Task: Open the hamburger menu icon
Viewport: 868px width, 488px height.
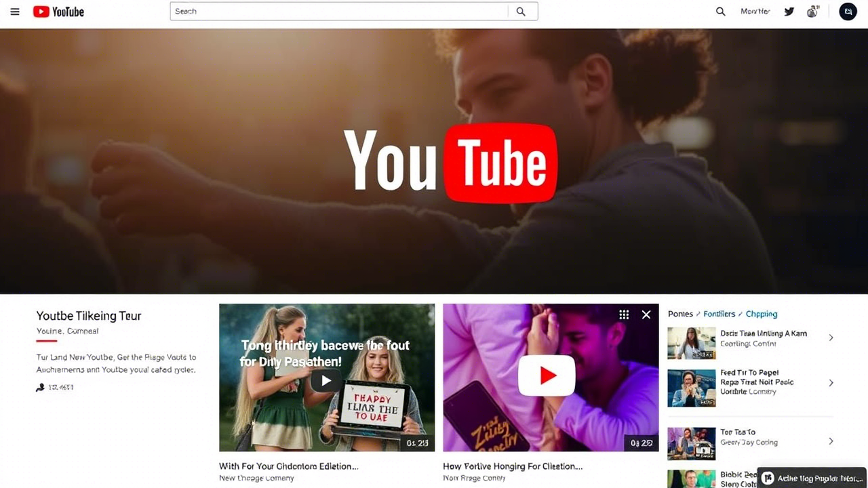Action: [x=15, y=12]
